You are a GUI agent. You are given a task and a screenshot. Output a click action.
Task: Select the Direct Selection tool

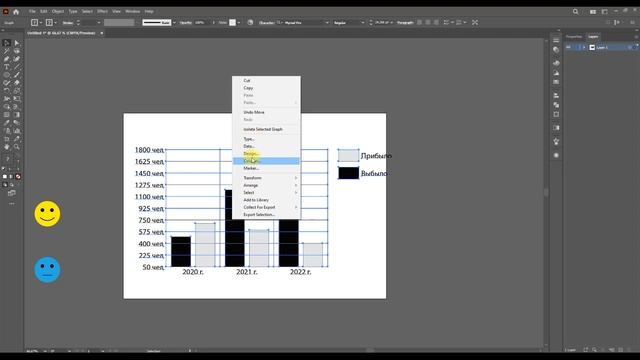17,43
